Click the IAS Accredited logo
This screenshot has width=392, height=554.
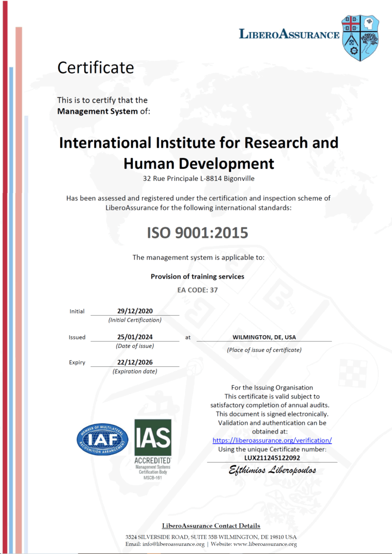click(153, 449)
